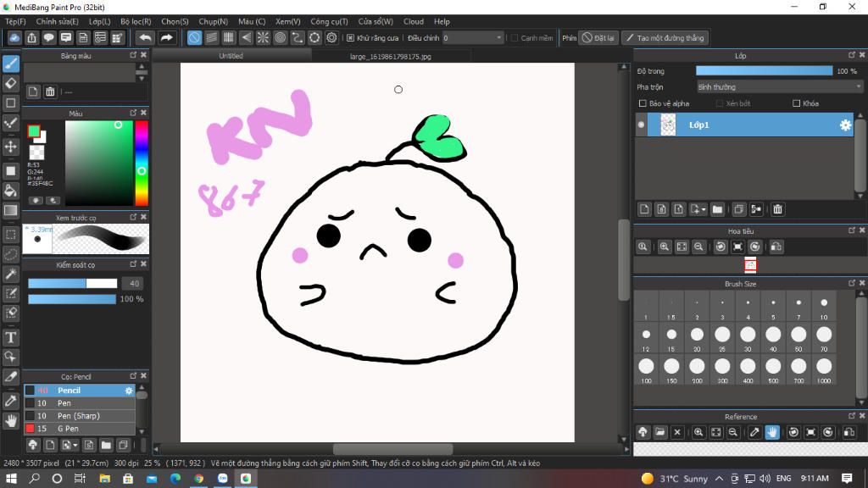
Task: Select the Move tool
Action: [10, 147]
